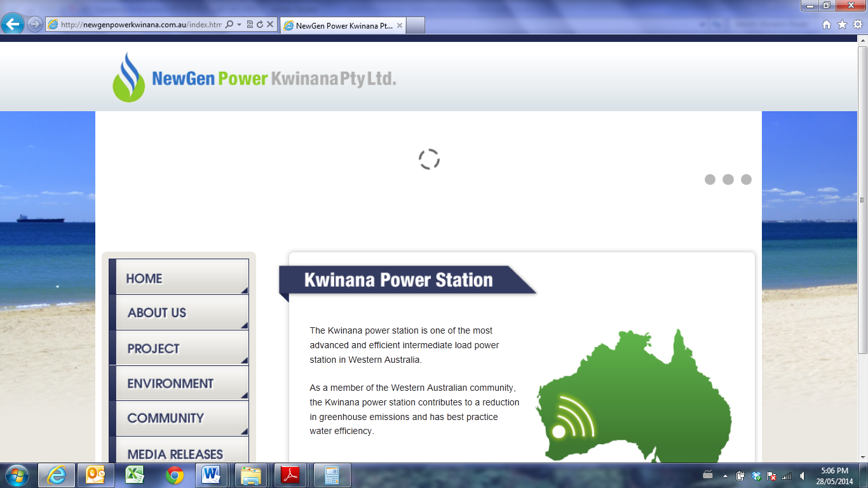
Task: Show hidden icons in the system tray
Action: coord(726,476)
